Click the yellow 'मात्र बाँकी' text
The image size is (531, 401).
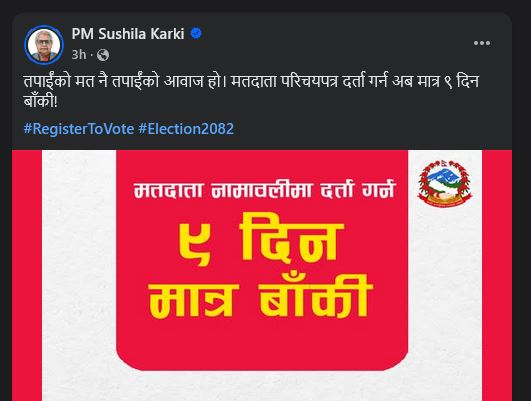(260, 298)
